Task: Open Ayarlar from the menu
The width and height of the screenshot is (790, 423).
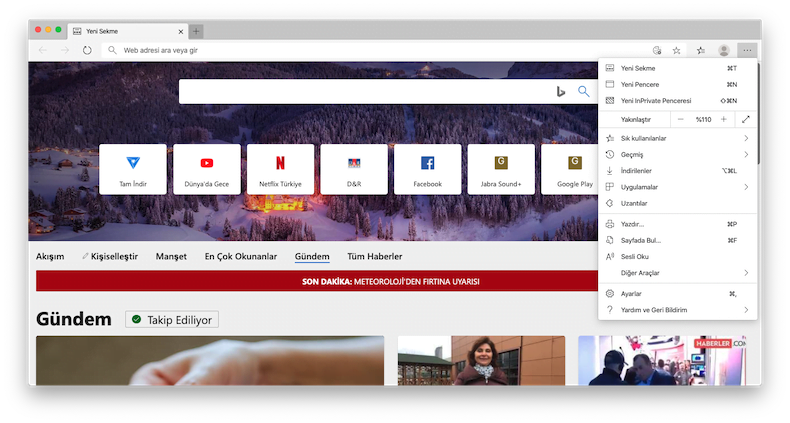Action: pyautogui.click(x=632, y=294)
